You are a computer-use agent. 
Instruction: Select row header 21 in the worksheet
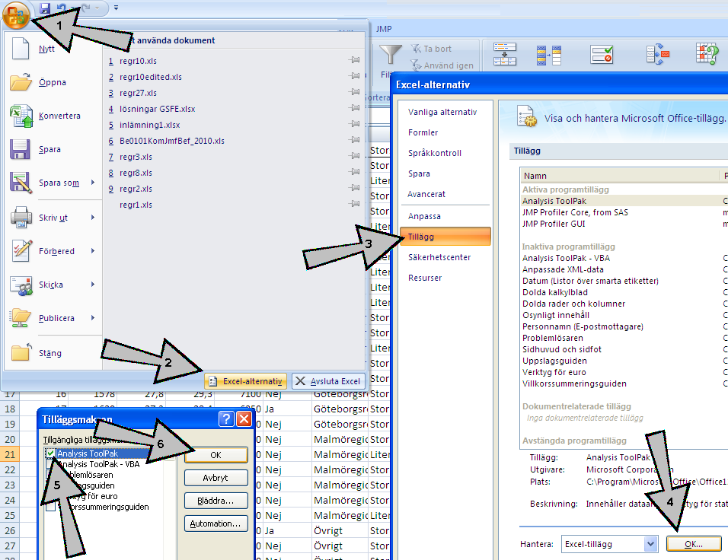point(10,454)
